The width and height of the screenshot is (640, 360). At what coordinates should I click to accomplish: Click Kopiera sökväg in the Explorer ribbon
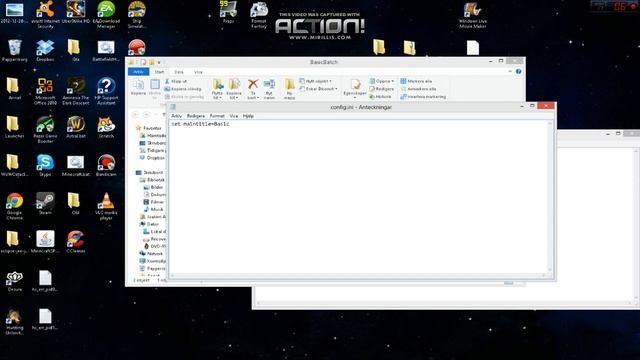[x=183, y=89]
